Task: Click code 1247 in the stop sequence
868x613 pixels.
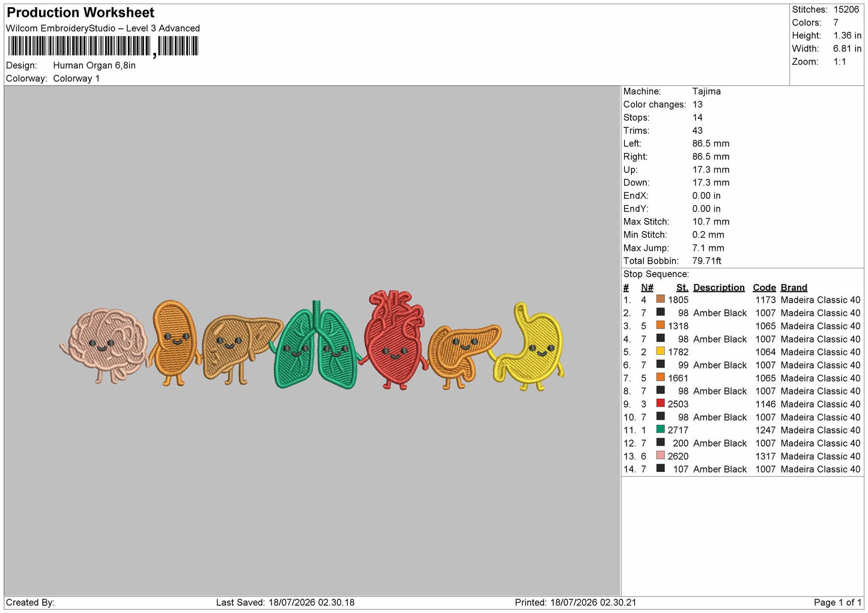Action: click(x=765, y=430)
